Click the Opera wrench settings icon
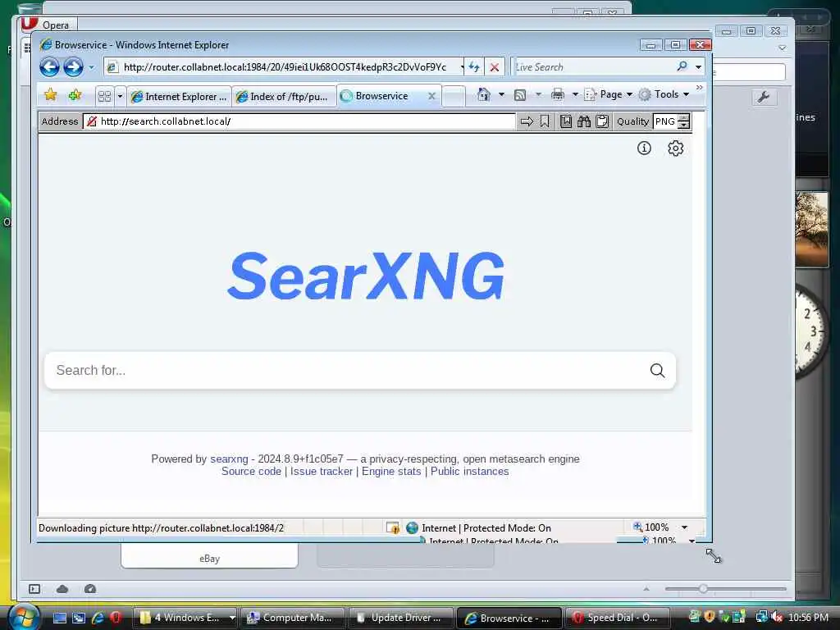The image size is (840, 630). pyautogui.click(x=764, y=97)
